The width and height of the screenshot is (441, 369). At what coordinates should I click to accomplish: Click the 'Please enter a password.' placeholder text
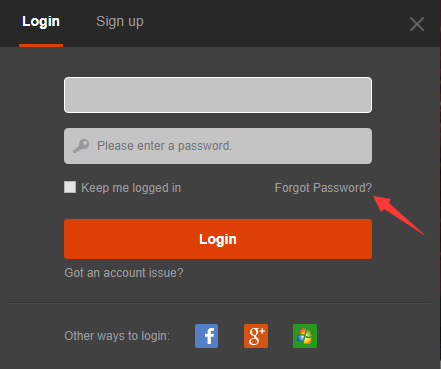click(x=164, y=146)
